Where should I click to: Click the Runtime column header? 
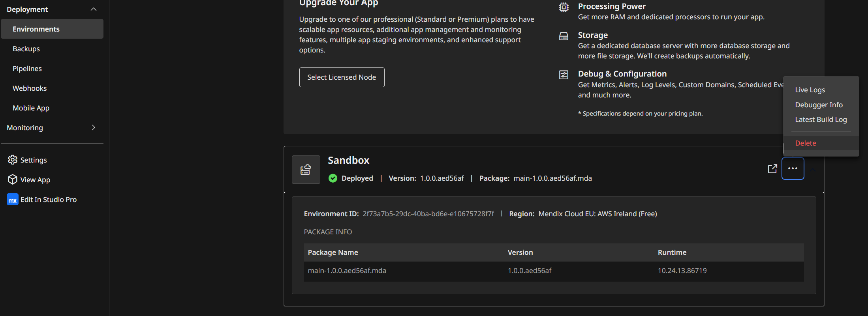pos(672,252)
